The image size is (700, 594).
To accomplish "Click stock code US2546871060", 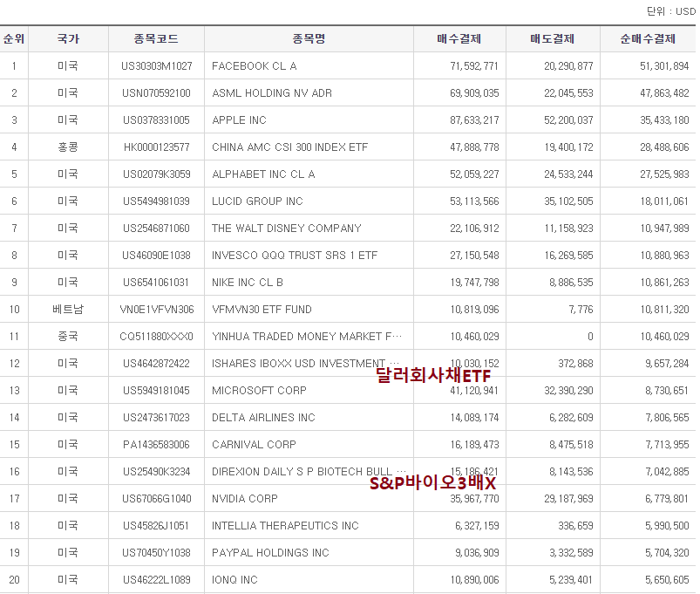I will pyautogui.click(x=156, y=229).
